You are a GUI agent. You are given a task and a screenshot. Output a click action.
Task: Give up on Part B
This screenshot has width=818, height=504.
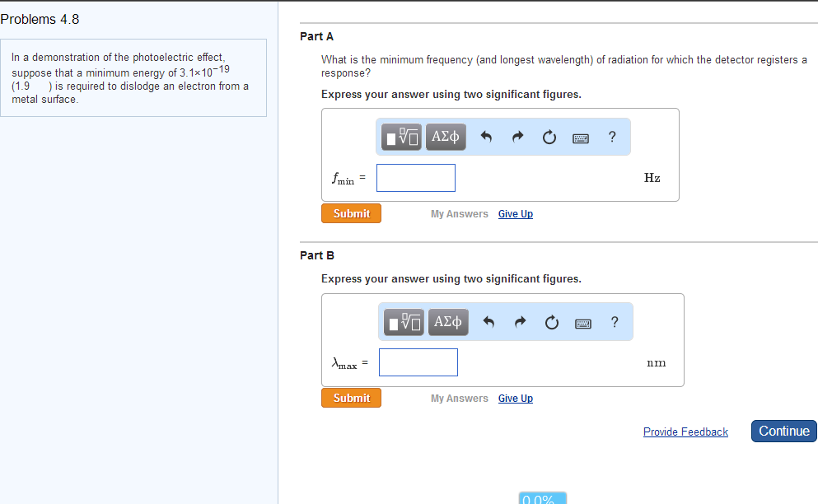coord(516,399)
